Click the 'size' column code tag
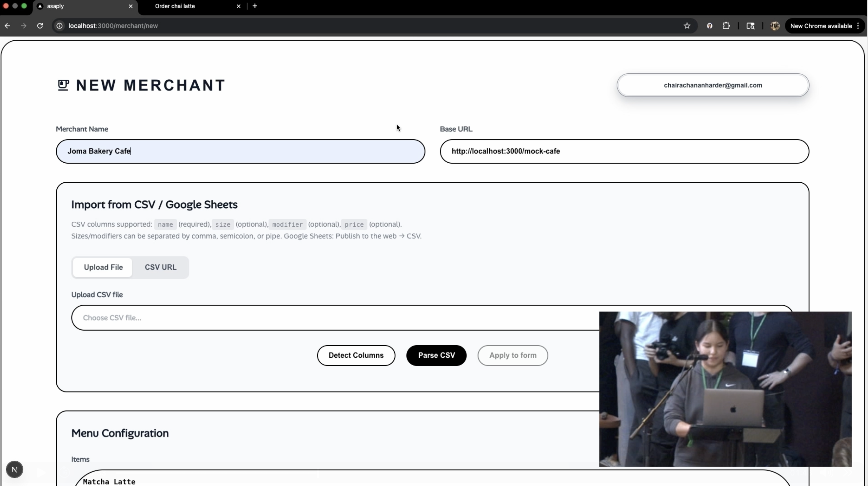Image resolution: width=868 pixels, height=486 pixels. pyautogui.click(x=223, y=224)
